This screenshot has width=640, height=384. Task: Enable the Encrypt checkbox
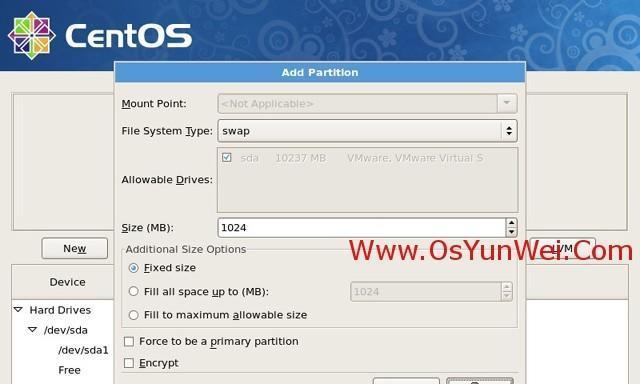129,363
